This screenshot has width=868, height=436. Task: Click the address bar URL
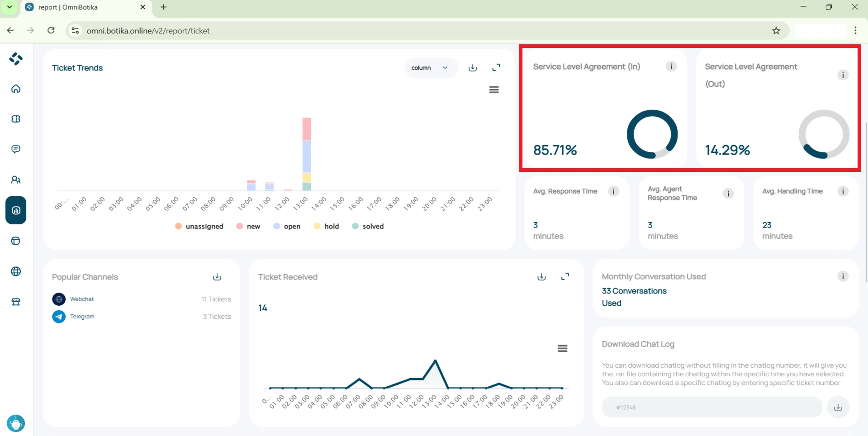tap(148, 31)
